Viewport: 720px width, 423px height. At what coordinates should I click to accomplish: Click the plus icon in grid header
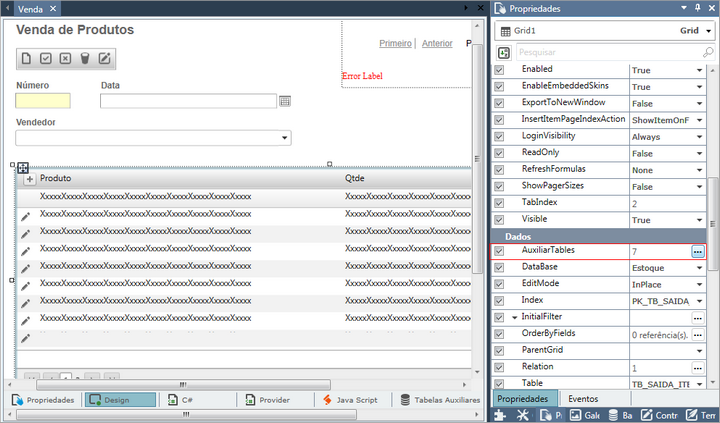29,178
